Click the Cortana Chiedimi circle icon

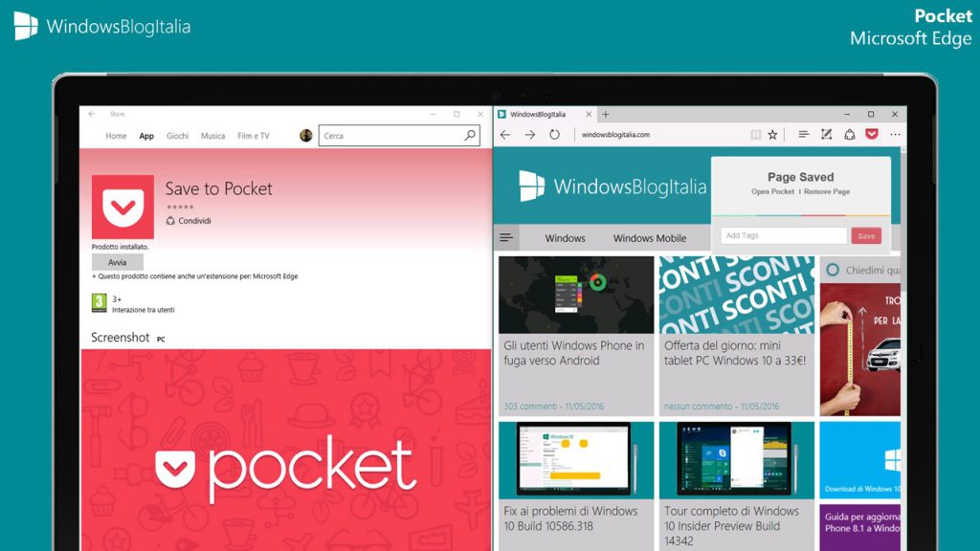pos(833,270)
